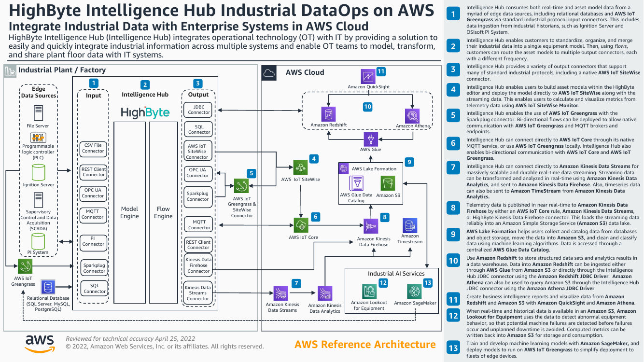
Task: Click the File Server icon
Action: (x=38, y=113)
